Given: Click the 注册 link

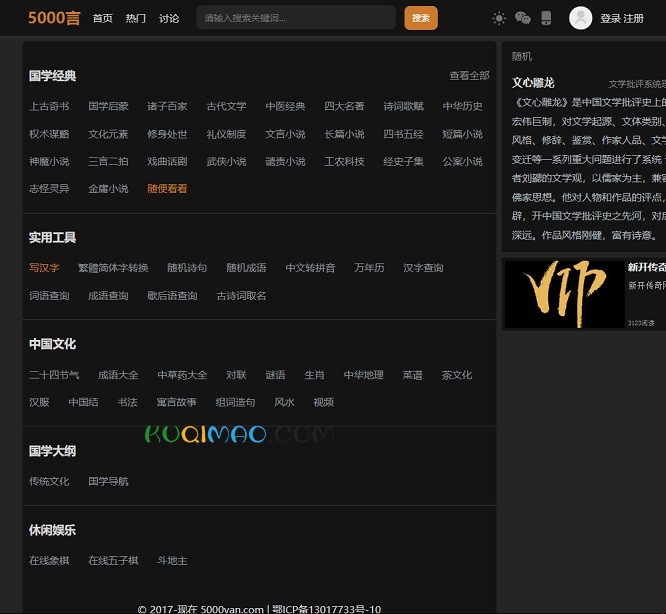Looking at the screenshot, I should tap(634, 19).
